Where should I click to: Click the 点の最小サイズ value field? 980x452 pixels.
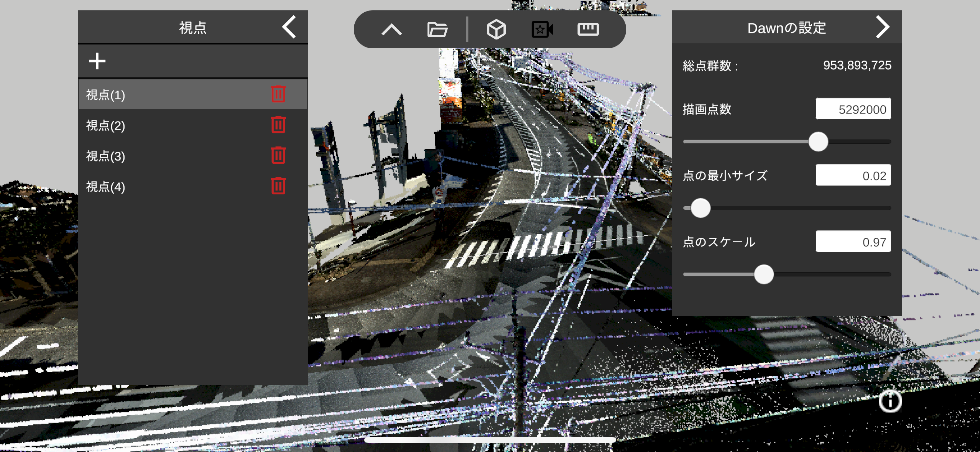click(x=853, y=176)
